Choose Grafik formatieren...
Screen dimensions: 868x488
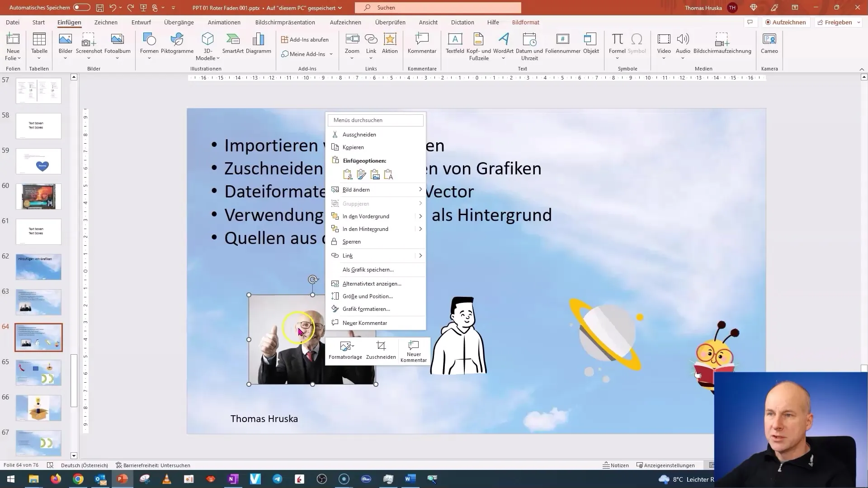coord(376,309)
